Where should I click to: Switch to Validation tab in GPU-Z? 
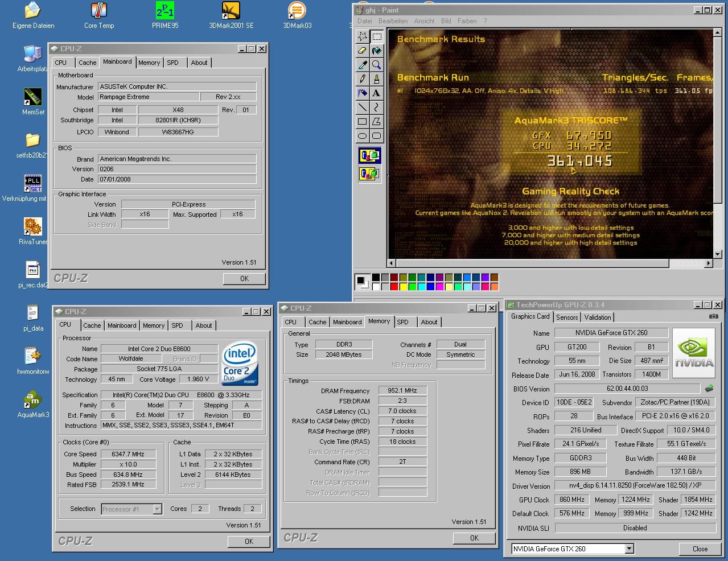click(x=598, y=317)
